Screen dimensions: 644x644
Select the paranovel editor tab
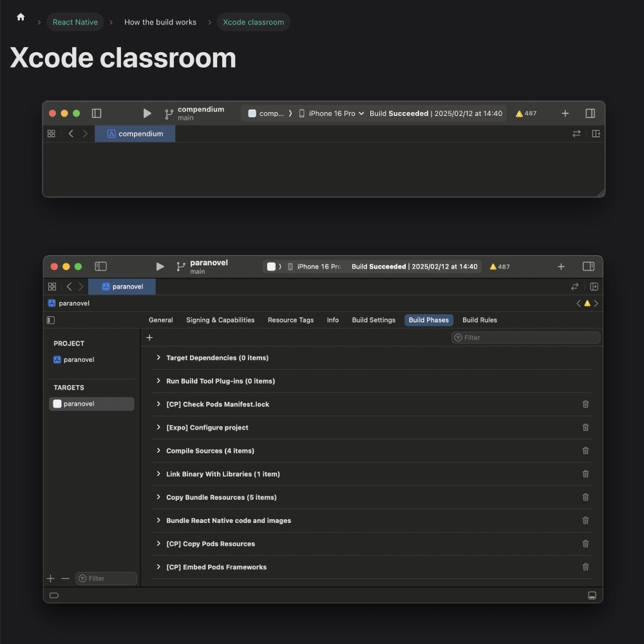[122, 287]
